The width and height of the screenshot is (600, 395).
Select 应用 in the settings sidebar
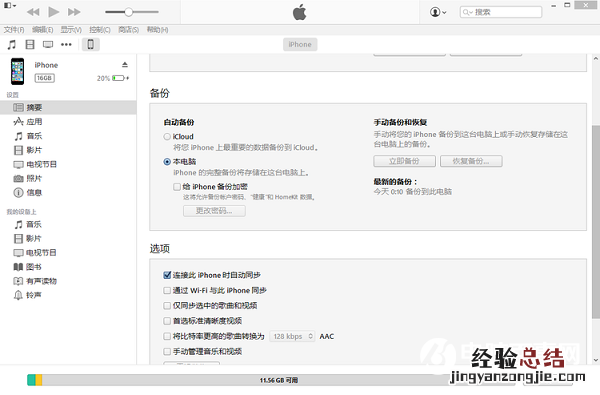[68, 122]
